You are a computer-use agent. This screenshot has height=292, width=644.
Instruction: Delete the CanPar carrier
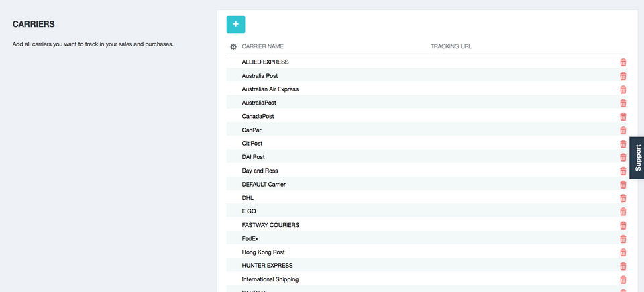click(623, 130)
